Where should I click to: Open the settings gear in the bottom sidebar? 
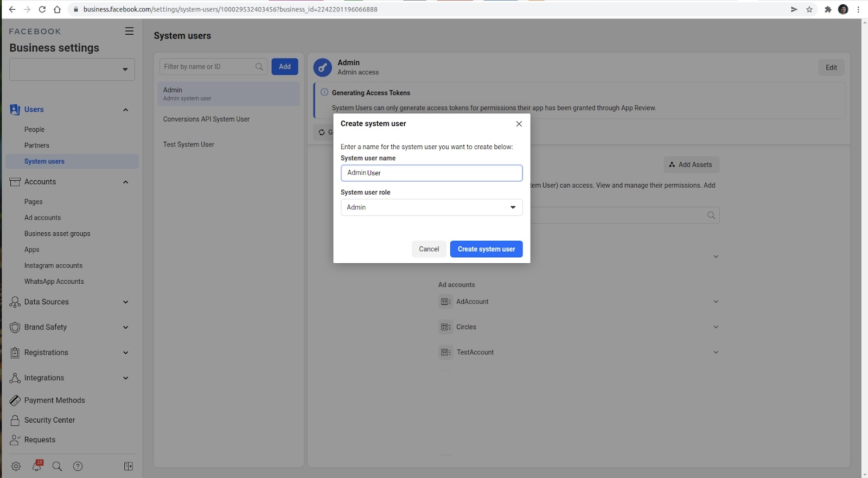(x=16, y=466)
